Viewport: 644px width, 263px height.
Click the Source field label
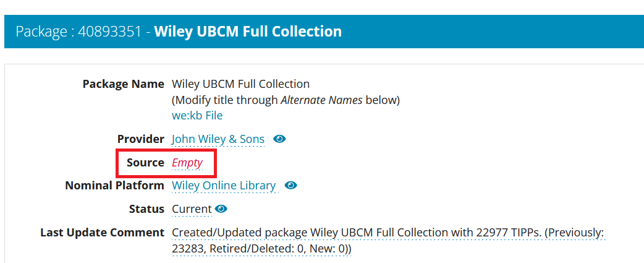[146, 163]
